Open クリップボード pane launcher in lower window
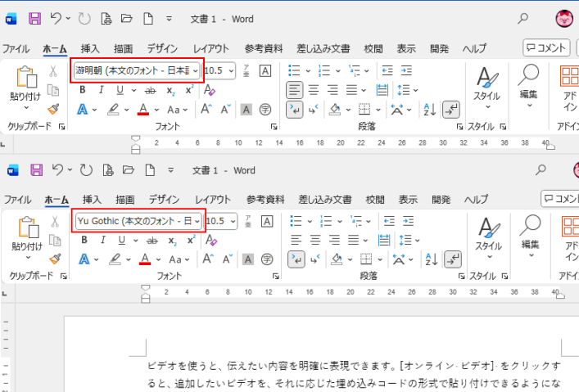The width and height of the screenshot is (579, 392). pyautogui.click(x=64, y=276)
